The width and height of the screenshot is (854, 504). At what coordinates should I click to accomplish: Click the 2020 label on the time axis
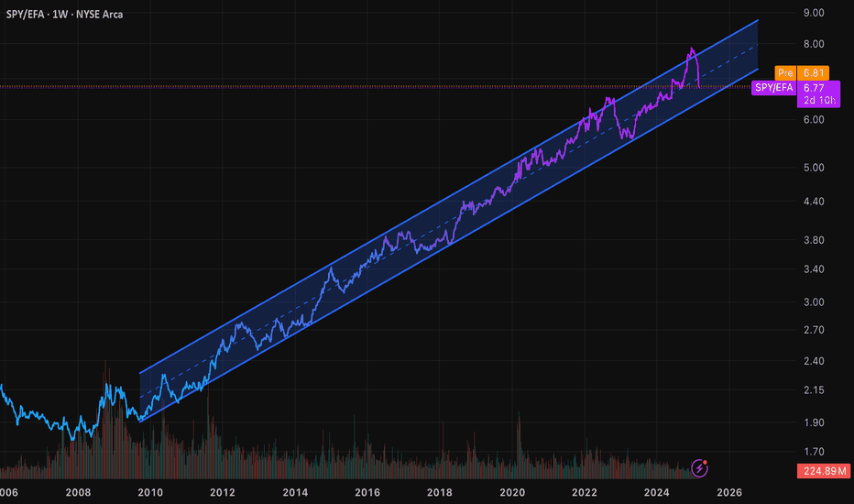click(x=512, y=493)
